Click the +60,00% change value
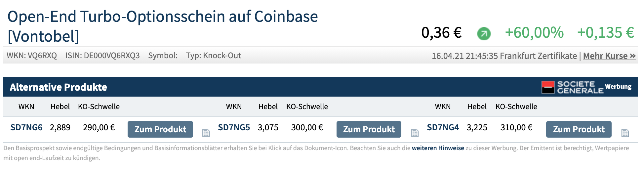644x174 pixels. coord(534,33)
